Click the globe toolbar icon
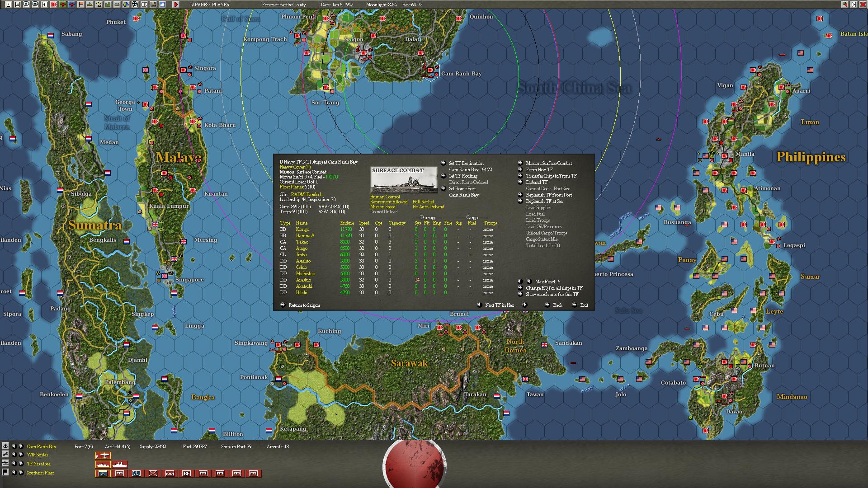Image resolution: width=868 pixels, height=488 pixels. coord(126,5)
